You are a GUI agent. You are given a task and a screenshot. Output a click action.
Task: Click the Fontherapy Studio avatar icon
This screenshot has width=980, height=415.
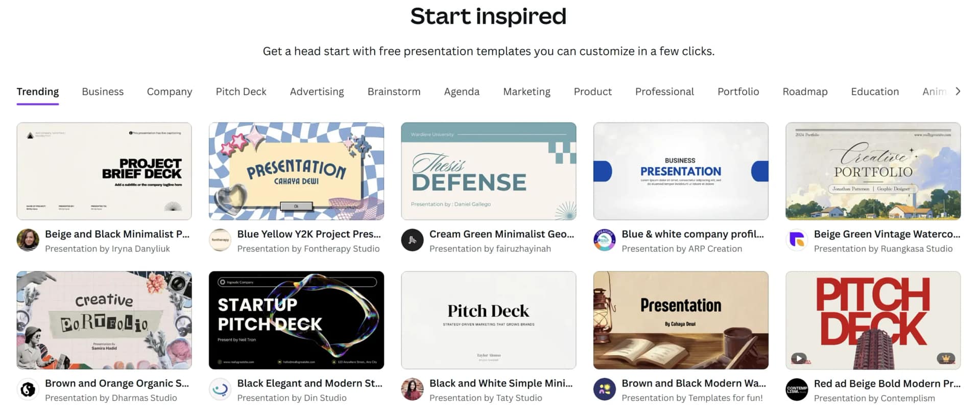point(220,240)
